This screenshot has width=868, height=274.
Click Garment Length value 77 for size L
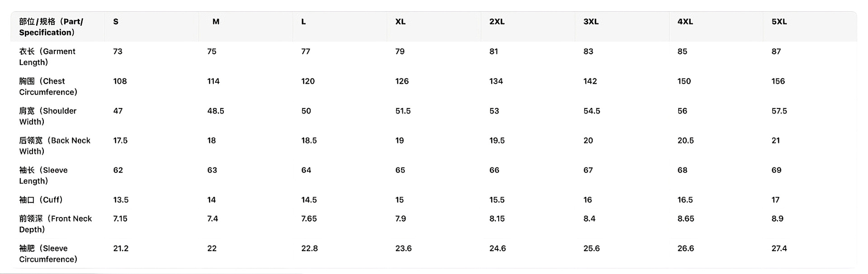click(306, 52)
